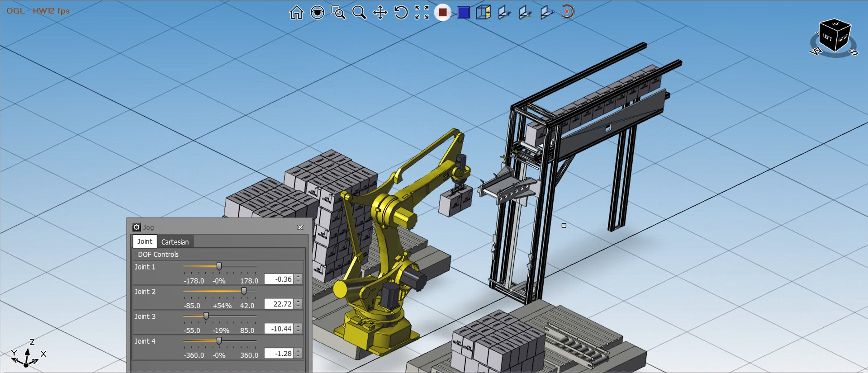Select the zoom-to-area tool

click(x=338, y=12)
